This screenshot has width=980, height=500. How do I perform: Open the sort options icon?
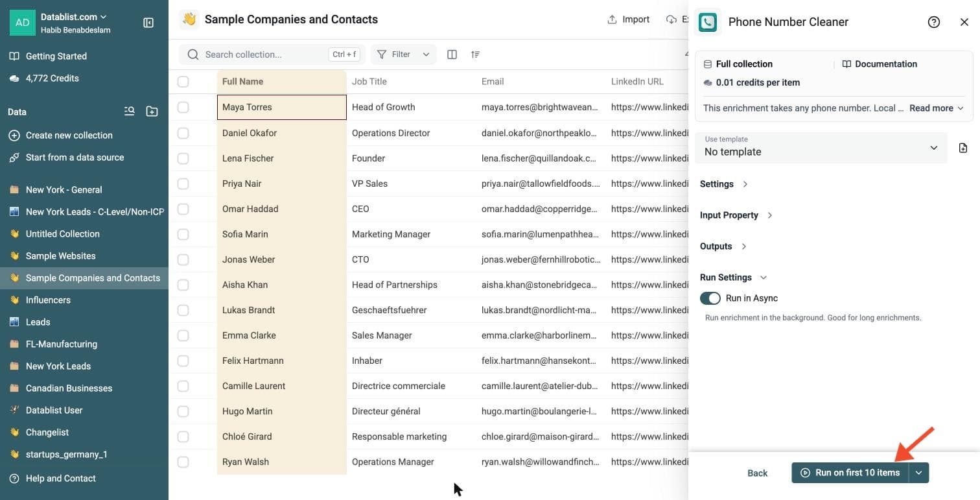click(476, 54)
